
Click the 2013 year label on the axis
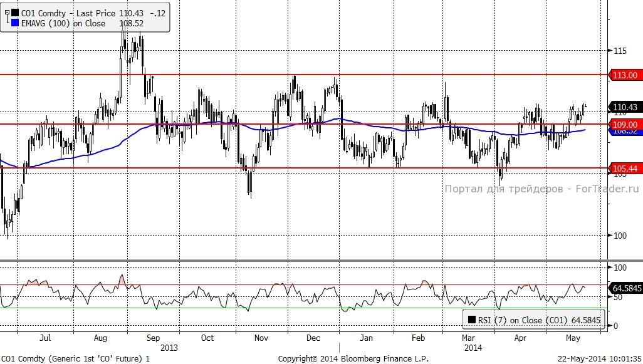[x=169, y=347]
